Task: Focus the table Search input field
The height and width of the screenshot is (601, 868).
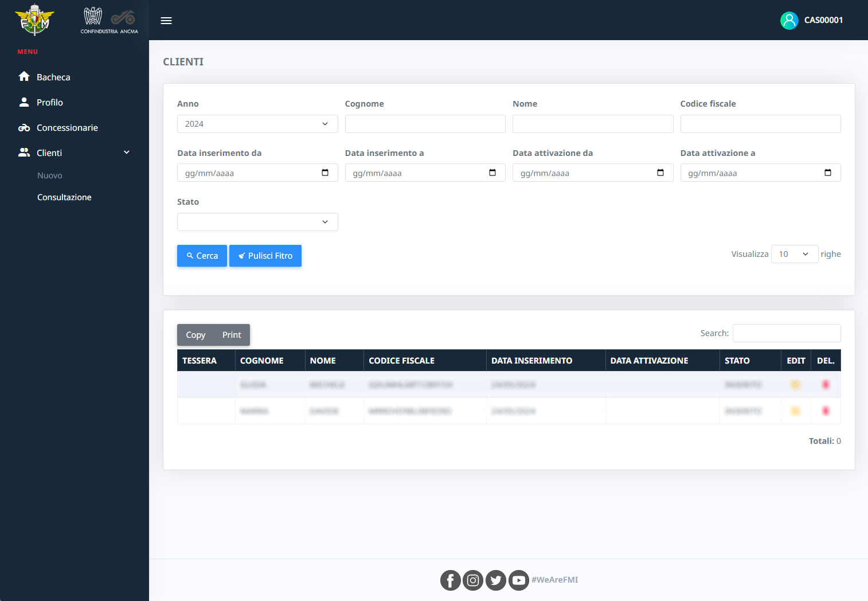Action: 787,333
